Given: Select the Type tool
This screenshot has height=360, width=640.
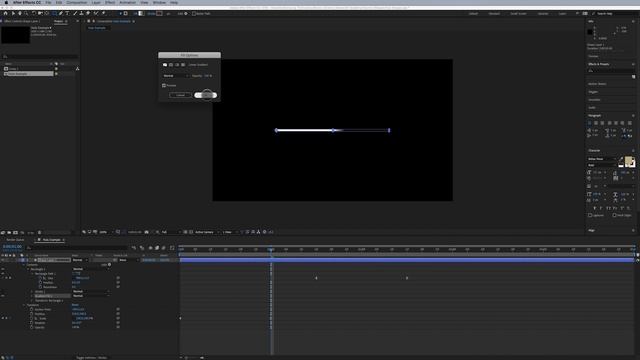Looking at the screenshot, I should (x=67, y=13).
